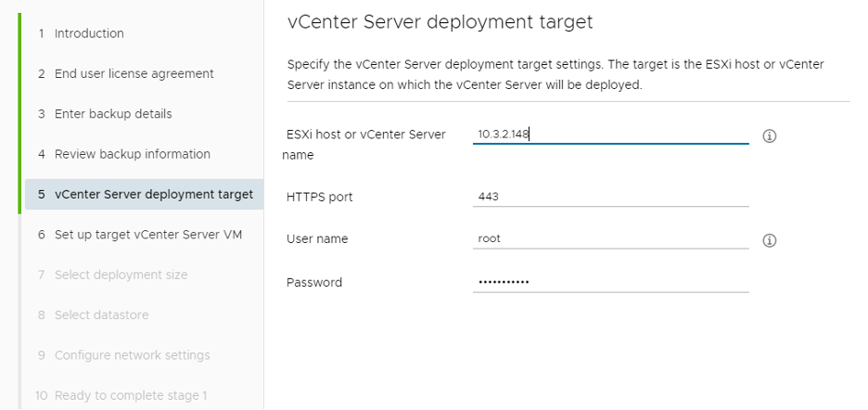This screenshot has height=410, width=868.
Task: Select the Enter backup details step
Action: pyautogui.click(x=113, y=114)
